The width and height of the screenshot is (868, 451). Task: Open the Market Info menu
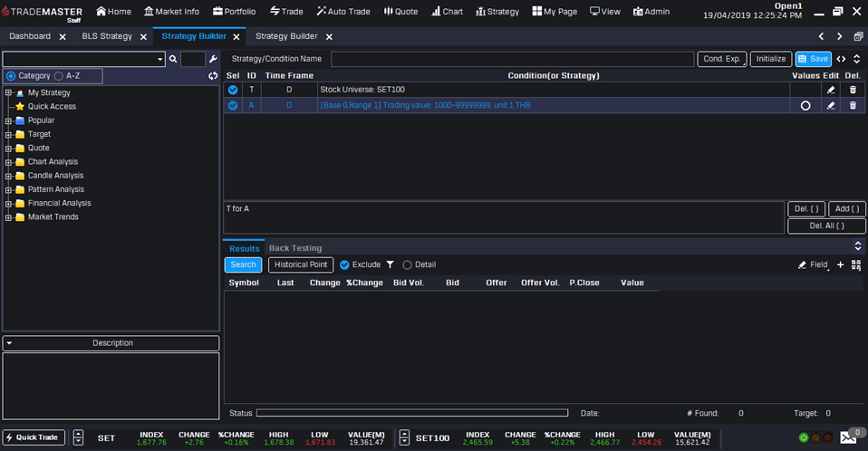(x=171, y=11)
